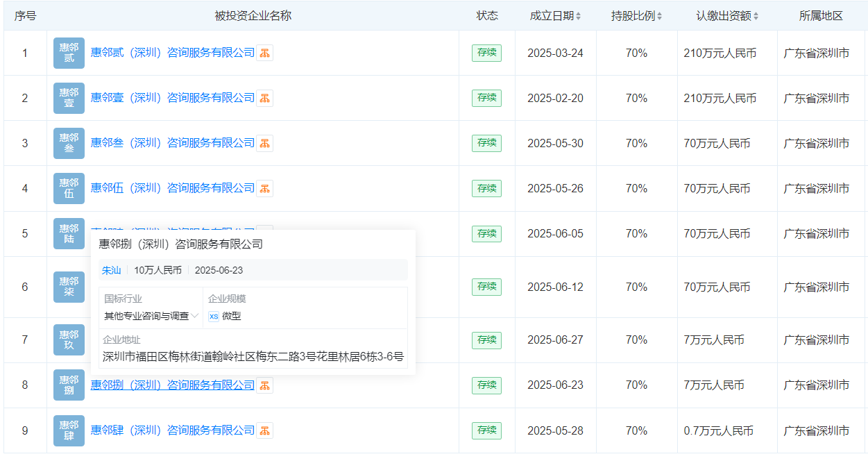The height and width of the screenshot is (461, 868).
Task: Click legal representative 朱山 in the popup
Action: tap(111, 270)
